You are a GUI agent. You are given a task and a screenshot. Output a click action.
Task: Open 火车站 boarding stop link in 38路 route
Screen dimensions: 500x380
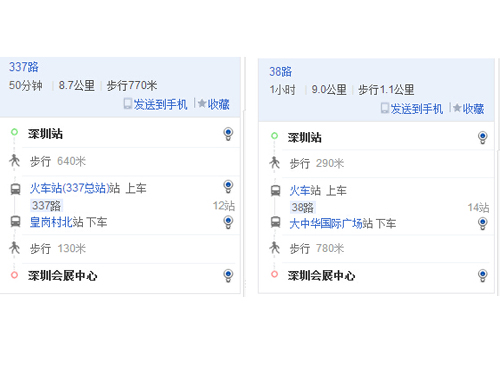point(300,191)
